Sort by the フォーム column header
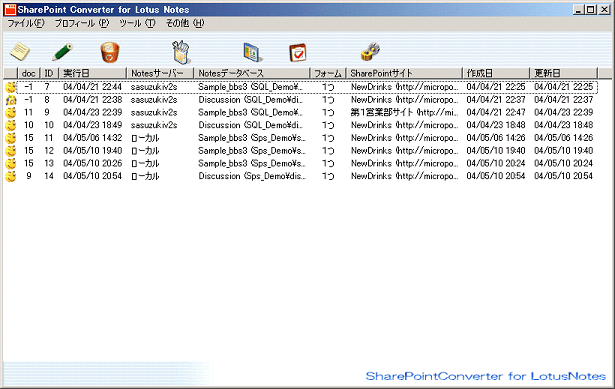The image size is (615, 389). coord(328,73)
